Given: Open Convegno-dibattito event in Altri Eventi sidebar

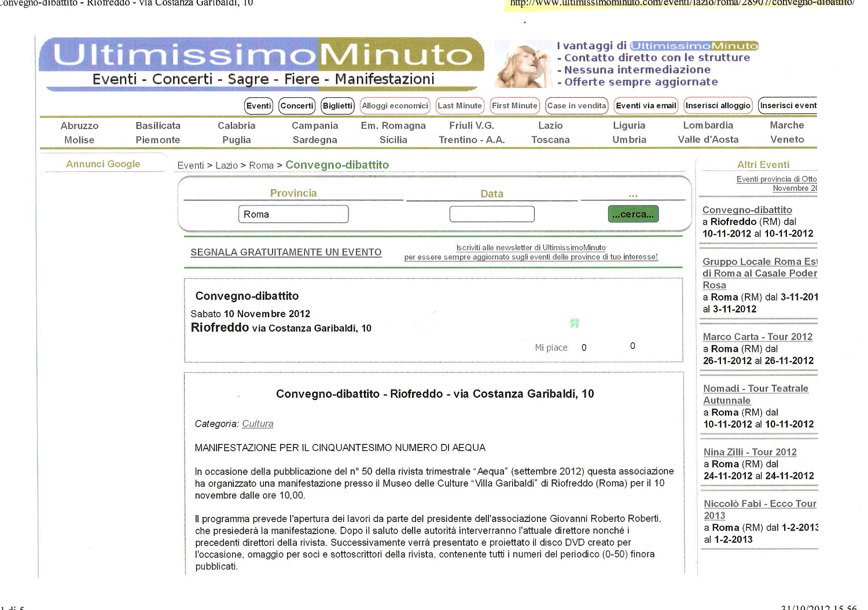Looking at the screenshot, I should pyautogui.click(x=747, y=210).
